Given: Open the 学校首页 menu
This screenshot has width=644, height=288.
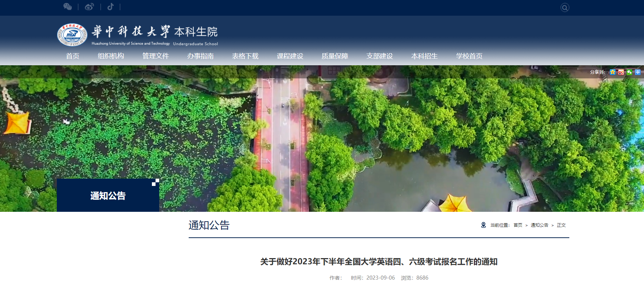Looking at the screenshot, I should [x=469, y=56].
